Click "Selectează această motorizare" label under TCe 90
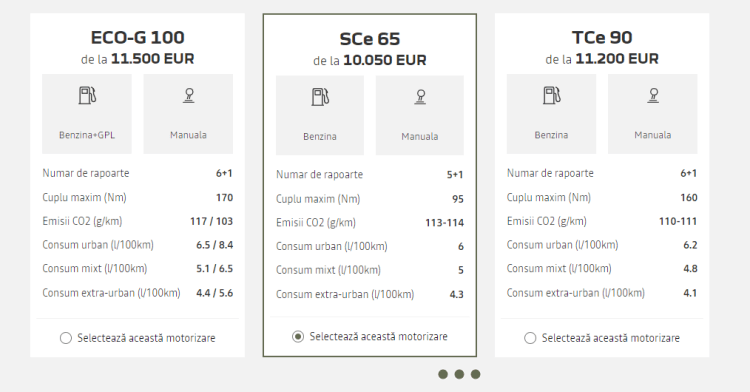Viewport: 750px width, 392px height. 610,338
